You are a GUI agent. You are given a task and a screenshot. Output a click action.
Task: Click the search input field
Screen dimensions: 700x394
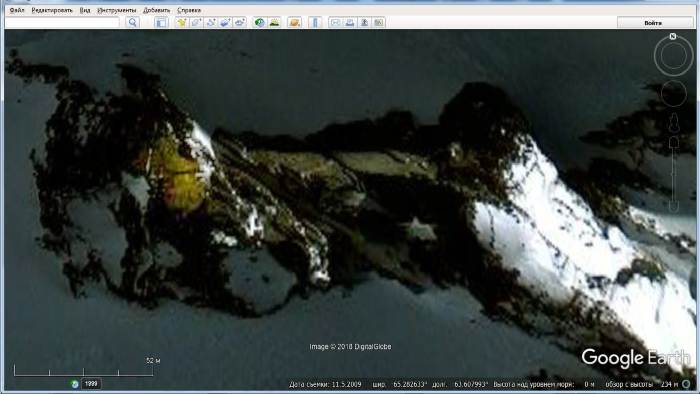pyautogui.click(x=62, y=22)
